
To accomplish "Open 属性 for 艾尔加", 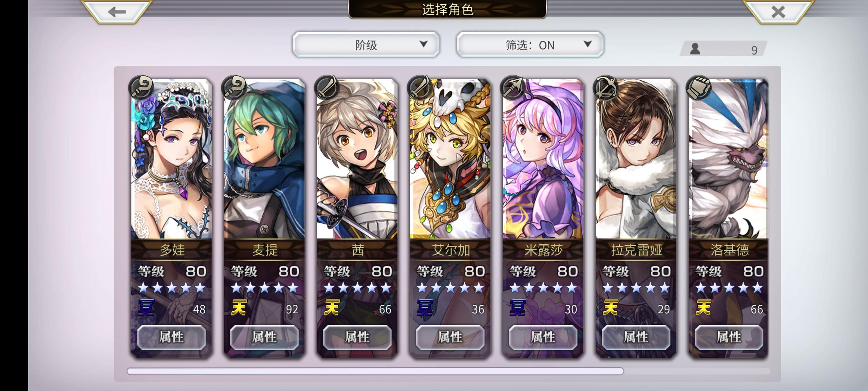I will coord(450,337).
